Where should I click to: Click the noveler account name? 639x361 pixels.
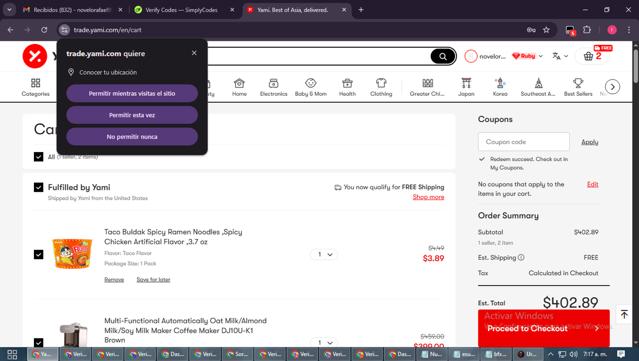pos(492,56)
